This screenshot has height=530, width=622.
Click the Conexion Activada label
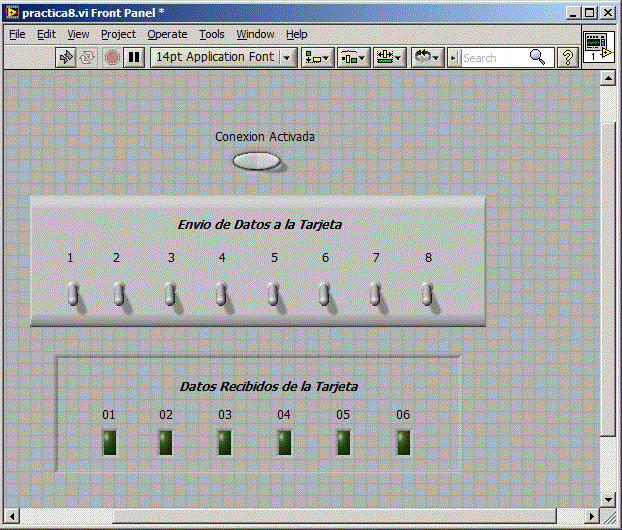tap(265, 136)
